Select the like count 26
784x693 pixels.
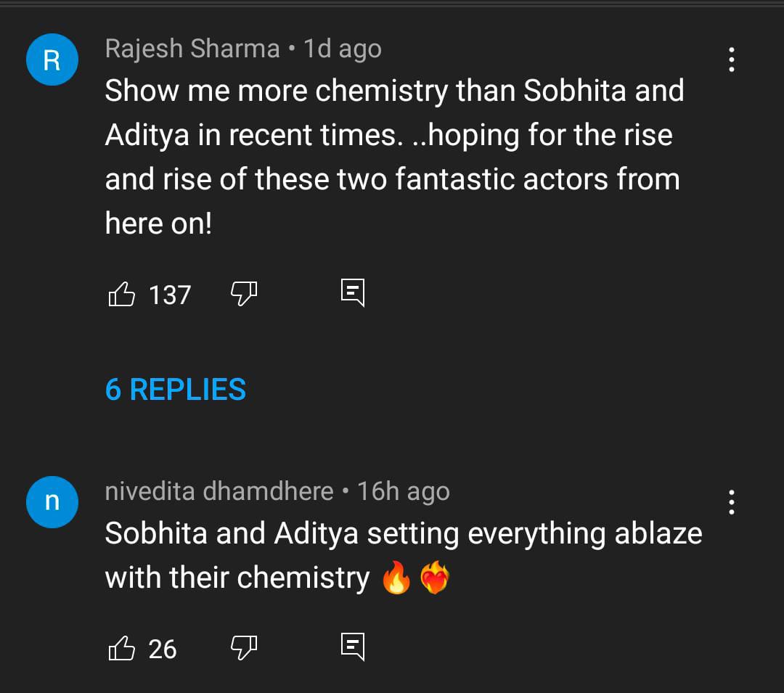tap(163, 649)
